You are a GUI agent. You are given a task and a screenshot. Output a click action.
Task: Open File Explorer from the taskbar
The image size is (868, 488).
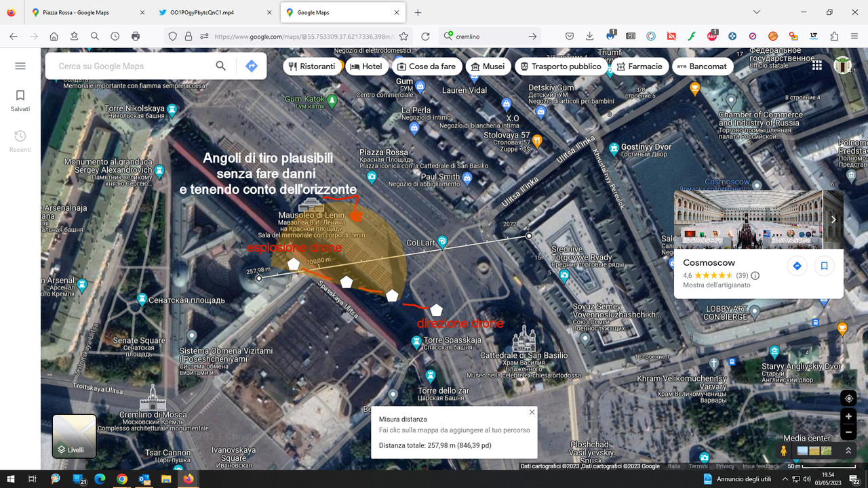165,479
